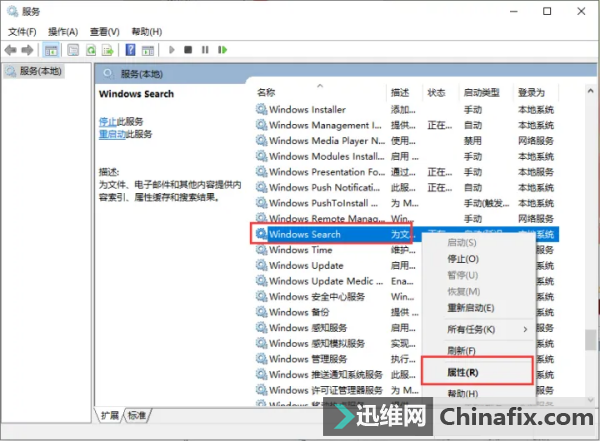This screenshot has height=441, width=600.
Task: Go forward using the toolbar Forward arrow
Action: [28, 50]
